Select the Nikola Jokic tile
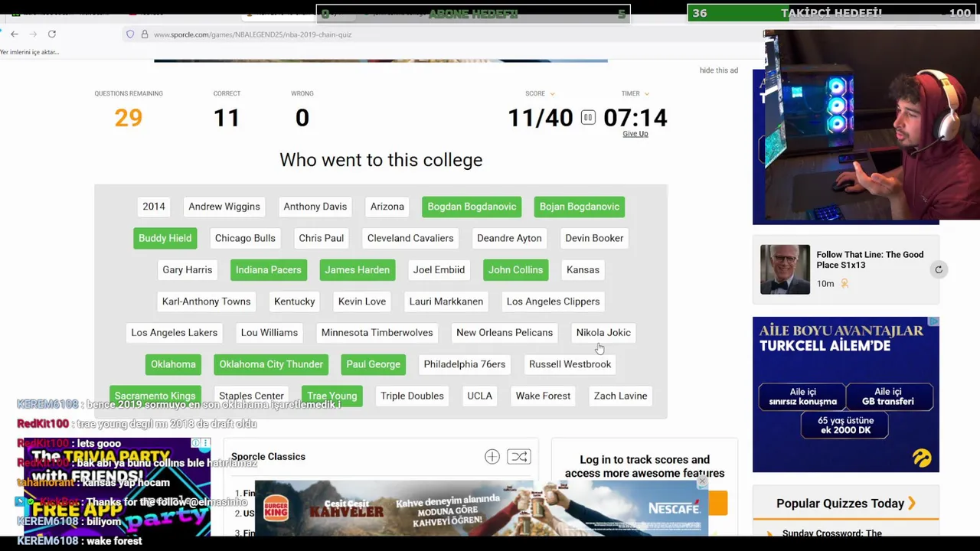This screenshot has height=551, width=980. [x=603, y=333]
